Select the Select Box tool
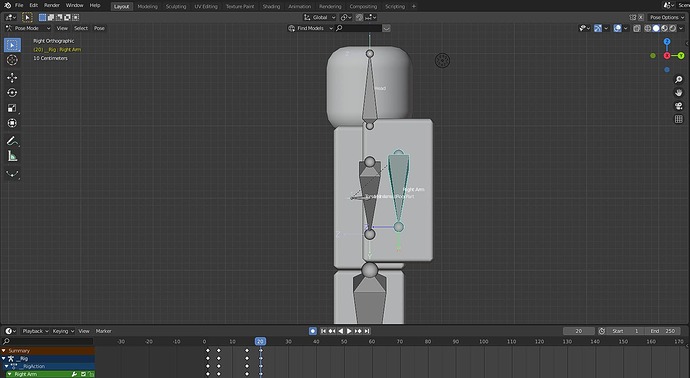Screen dimensions: 690x378 tap(12, 45)
